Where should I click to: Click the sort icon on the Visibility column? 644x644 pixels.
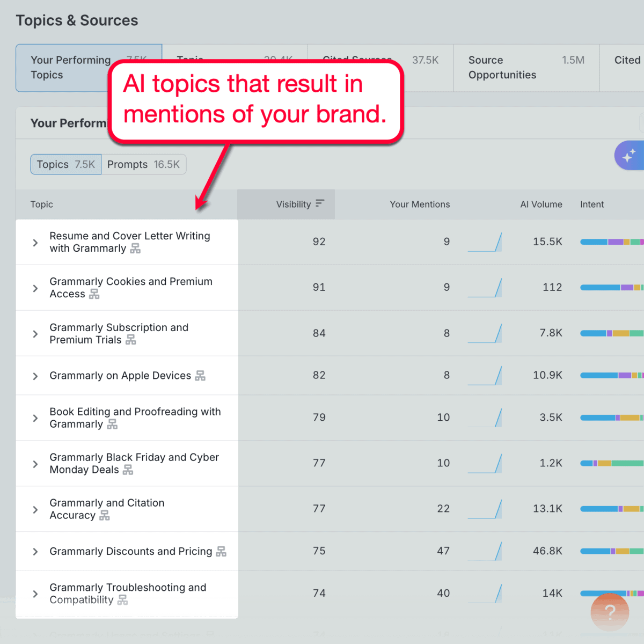coord(320,204)
